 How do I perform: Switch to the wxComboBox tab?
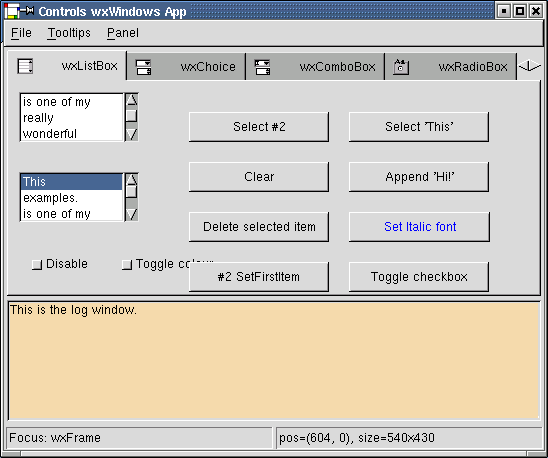click(x=315, y=67)
